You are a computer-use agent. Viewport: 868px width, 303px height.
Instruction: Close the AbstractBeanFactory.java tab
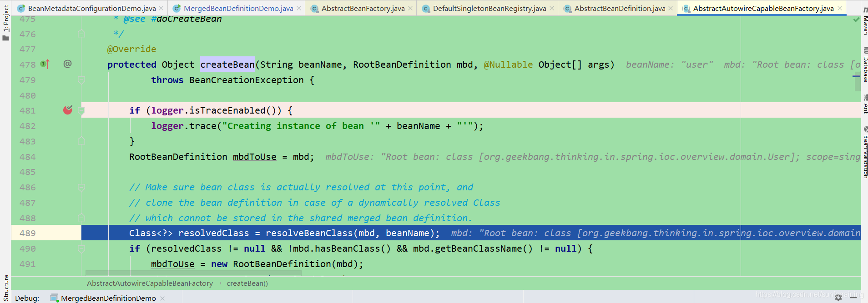click(x=410, y=8)
